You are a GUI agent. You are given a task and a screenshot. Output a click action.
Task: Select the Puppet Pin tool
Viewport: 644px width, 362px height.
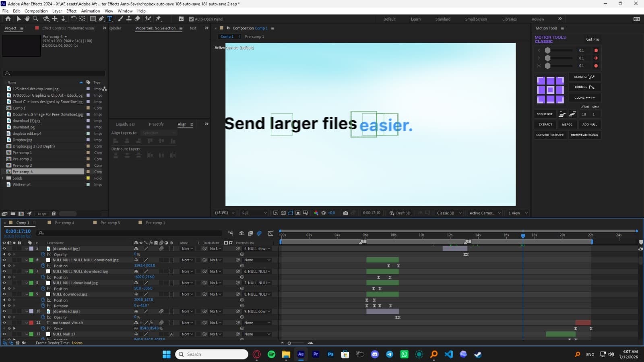point(158,19)
